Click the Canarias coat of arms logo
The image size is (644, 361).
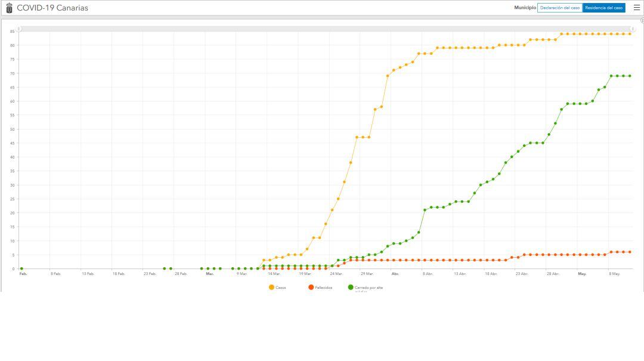(9, 8)
